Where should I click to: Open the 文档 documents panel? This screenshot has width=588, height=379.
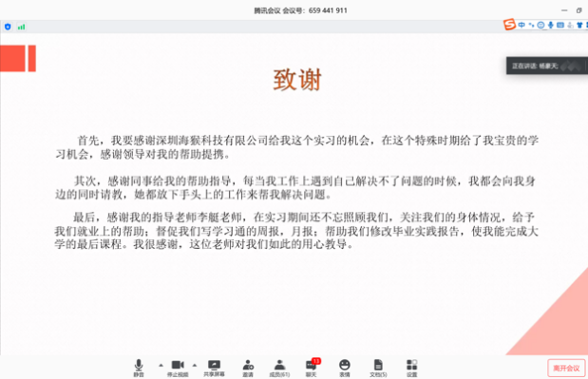pos(378,368)
